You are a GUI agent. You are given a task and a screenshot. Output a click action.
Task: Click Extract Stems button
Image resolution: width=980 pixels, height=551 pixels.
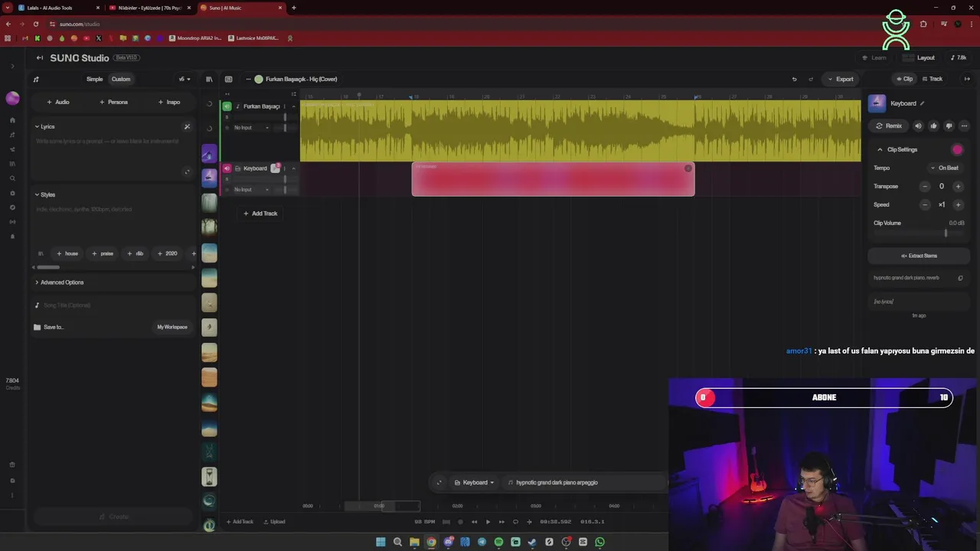tap(919, 256)
